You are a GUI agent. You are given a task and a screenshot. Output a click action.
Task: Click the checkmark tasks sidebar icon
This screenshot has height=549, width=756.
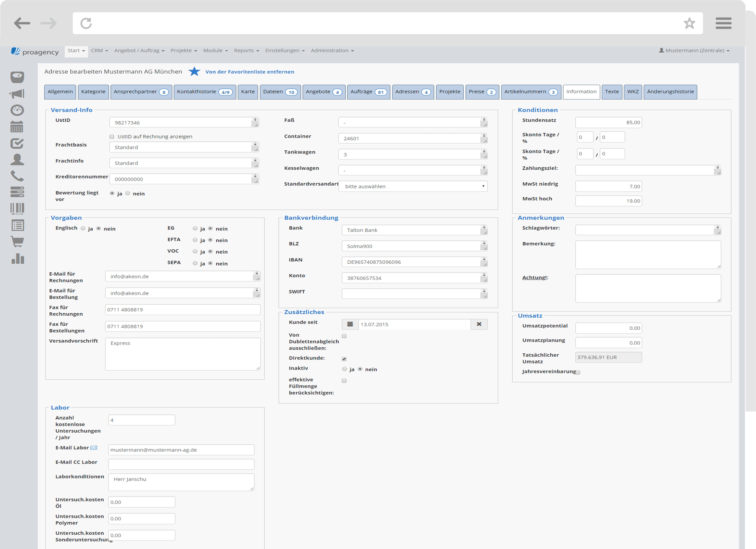[x=17, y=143]
